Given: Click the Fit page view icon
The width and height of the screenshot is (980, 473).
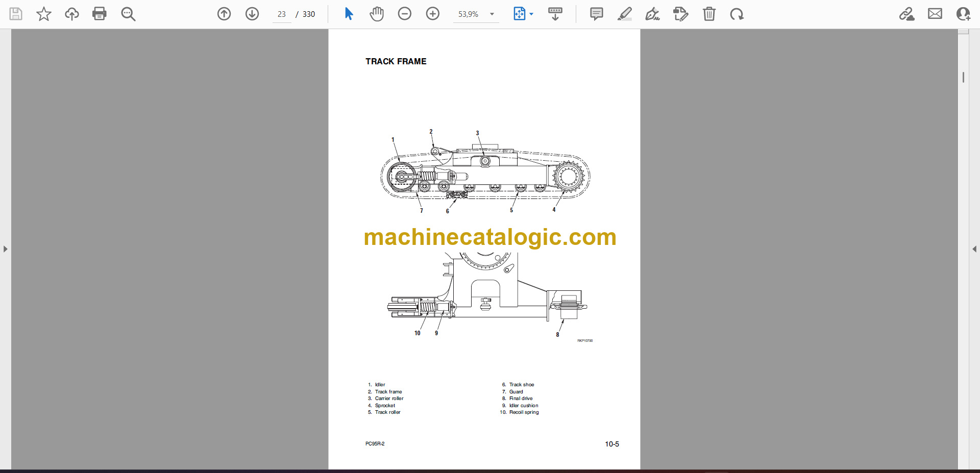Looking at the screenshot, I should [519, 14].
